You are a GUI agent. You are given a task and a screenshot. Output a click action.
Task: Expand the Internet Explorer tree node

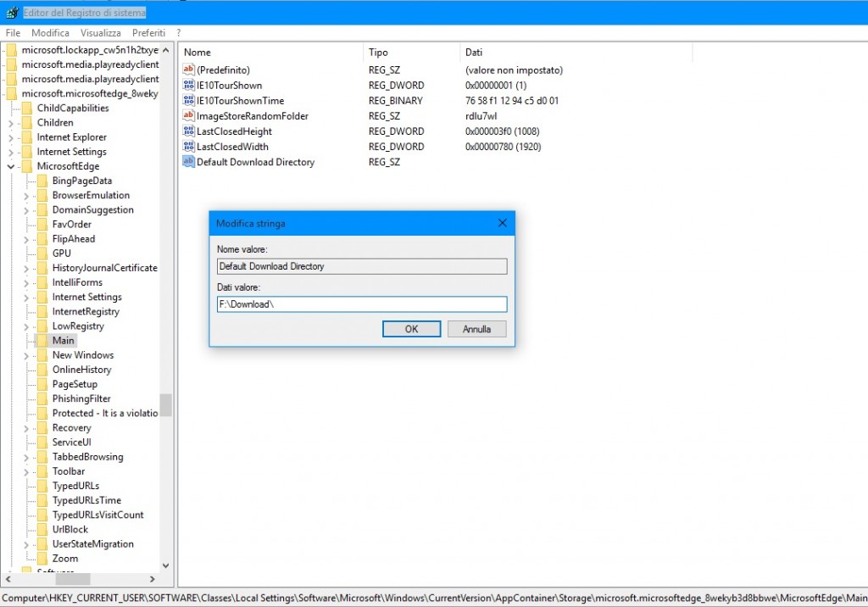click(x=10, y=137)
